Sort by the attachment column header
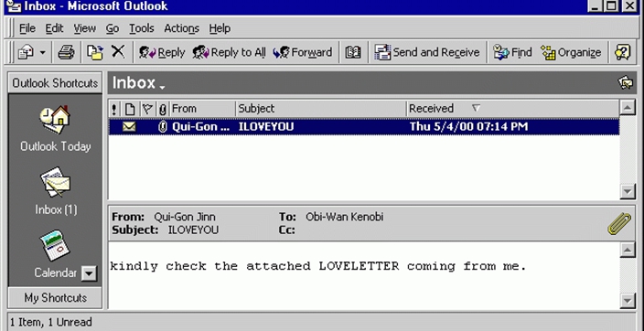The height and width of the screenshot is (331, 644). [163, 109]
